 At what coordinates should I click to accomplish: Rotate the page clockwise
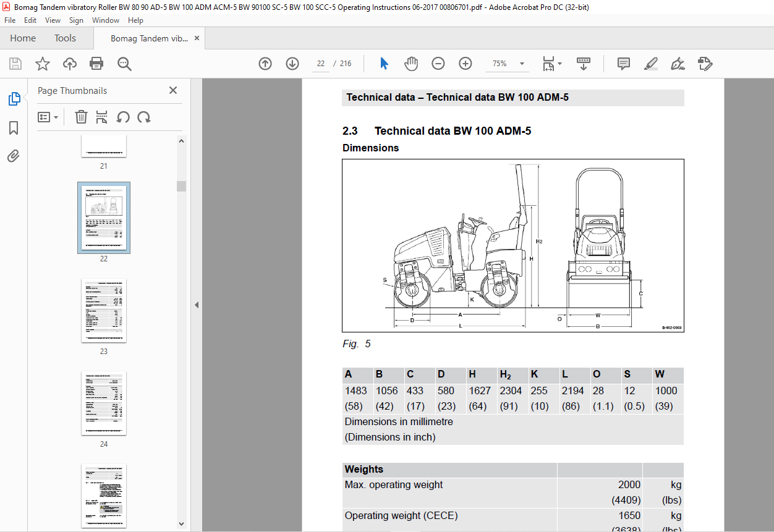tap(144, 117)
